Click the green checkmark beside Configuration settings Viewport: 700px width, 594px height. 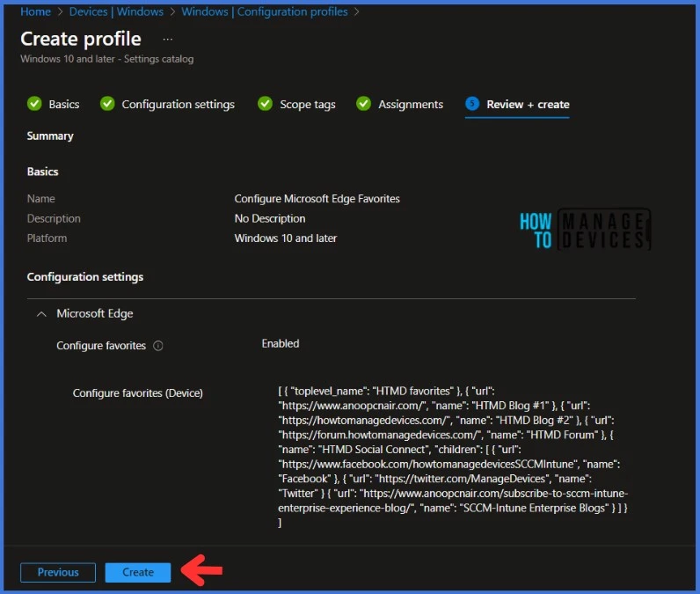107,104
